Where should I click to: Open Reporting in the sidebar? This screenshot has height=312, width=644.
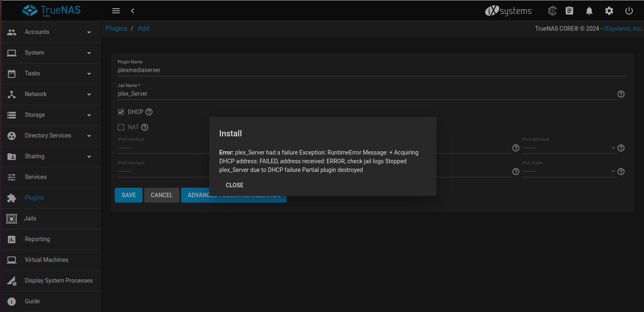[x=51, y=239]
